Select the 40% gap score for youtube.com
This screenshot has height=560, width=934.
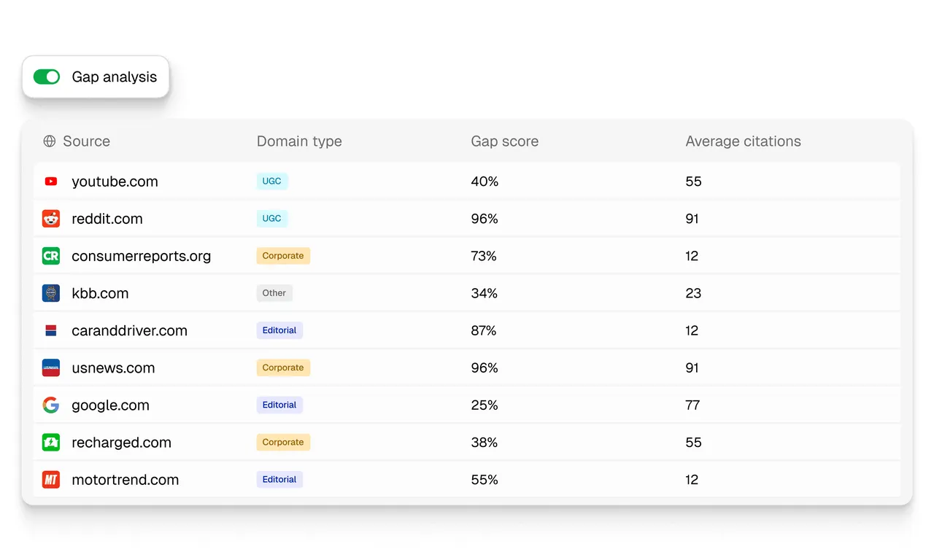485,182
